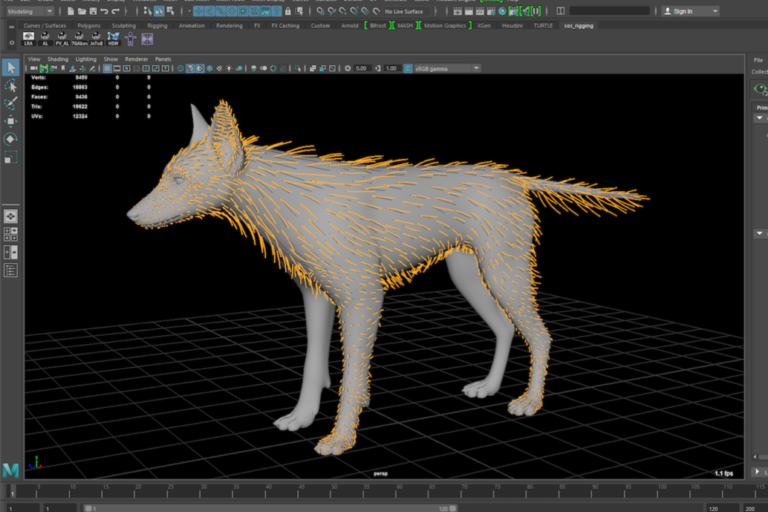Undo the last action

[x=104, y=11]
